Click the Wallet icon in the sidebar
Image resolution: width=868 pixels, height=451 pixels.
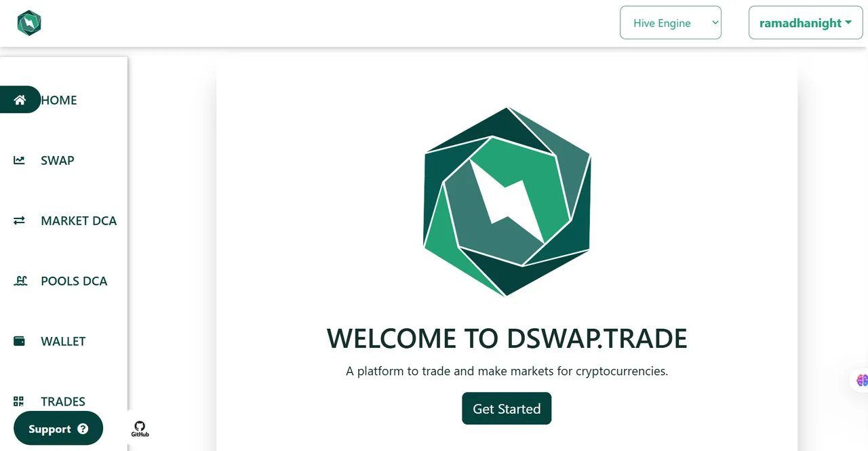pos(19,341)
